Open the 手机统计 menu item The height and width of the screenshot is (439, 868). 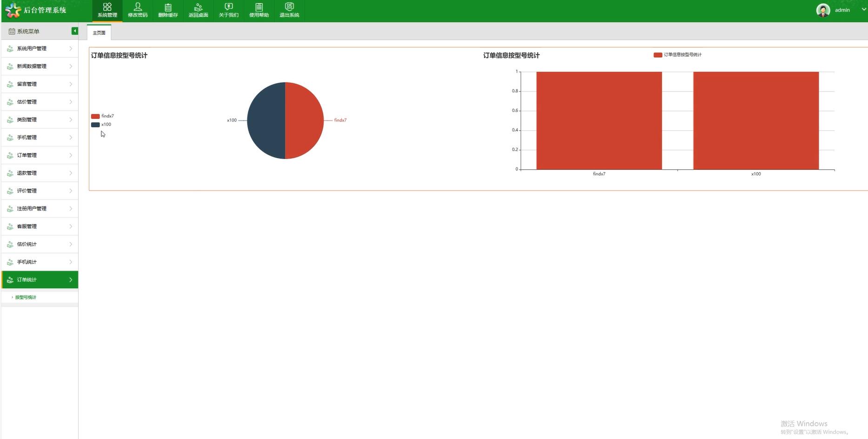coord(40,262)
